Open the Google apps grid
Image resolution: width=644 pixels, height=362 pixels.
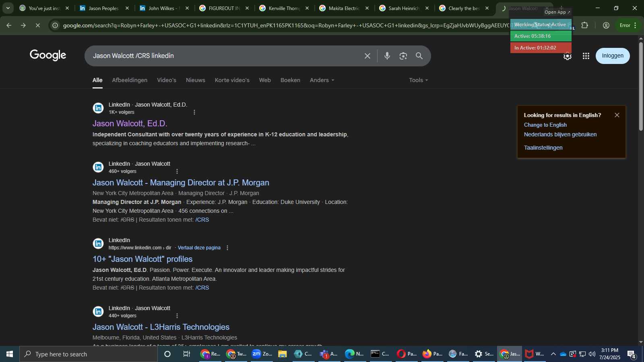[x=586, y=56]
